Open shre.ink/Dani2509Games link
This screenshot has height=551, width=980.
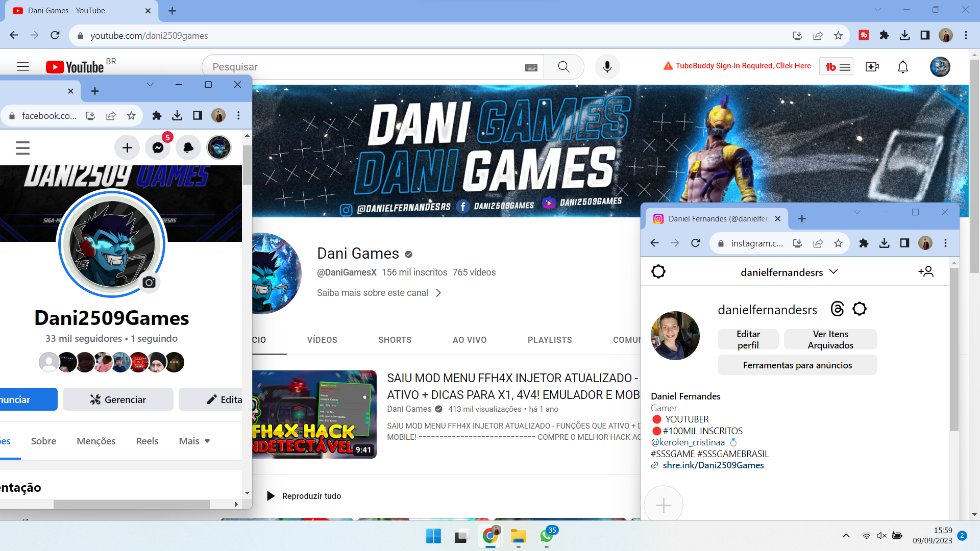point(713,465)
